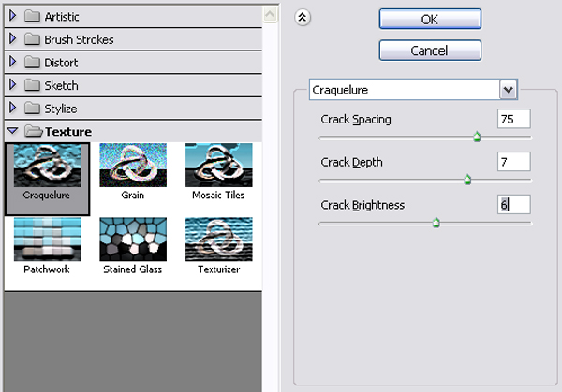
Task: Click the Sketch folder icon
Action: 32,85
